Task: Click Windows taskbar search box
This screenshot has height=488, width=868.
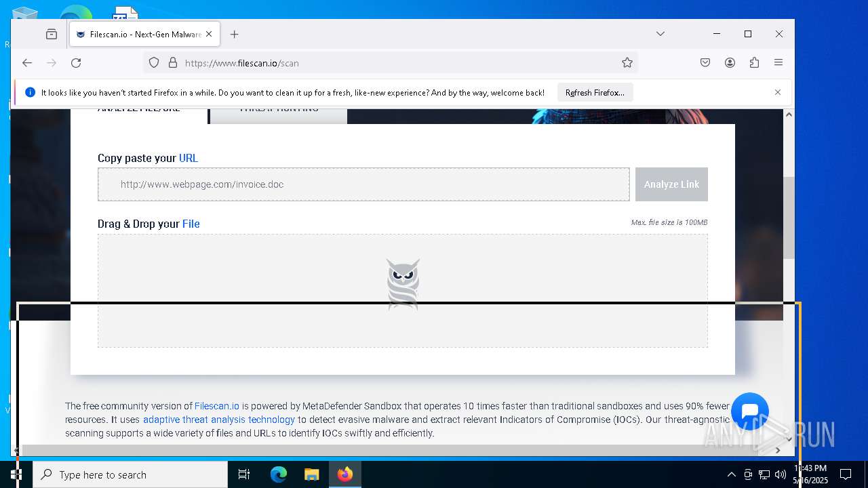Action: click(130, 474)
